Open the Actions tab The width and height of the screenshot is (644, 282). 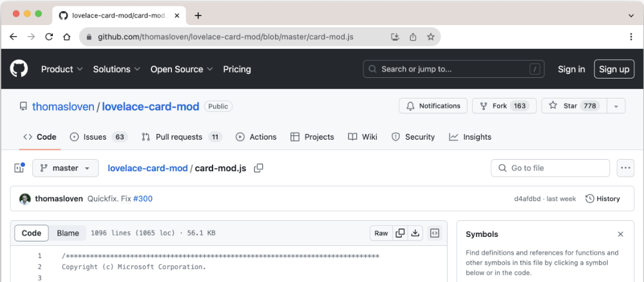coord(256,137)
